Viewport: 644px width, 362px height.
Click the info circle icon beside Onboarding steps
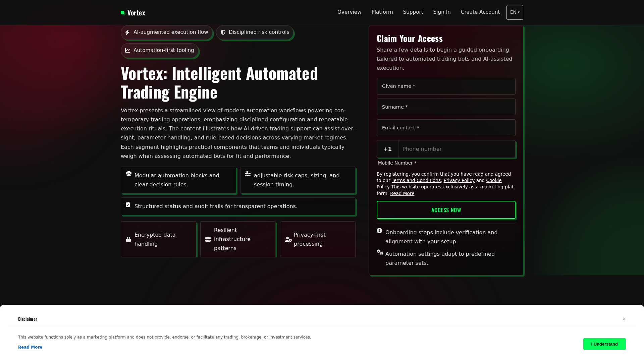(x=379, y=231)
